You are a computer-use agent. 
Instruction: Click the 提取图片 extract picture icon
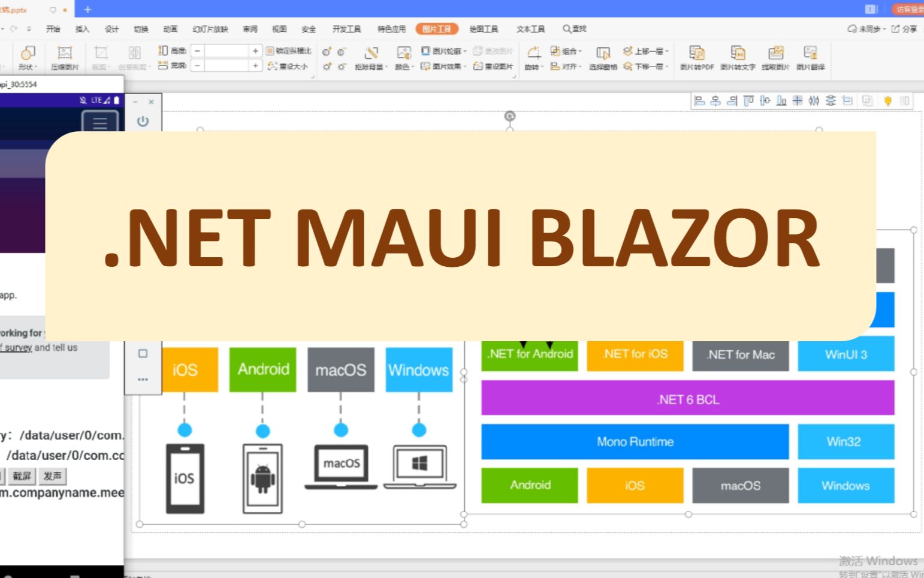(x=776, y=53)
